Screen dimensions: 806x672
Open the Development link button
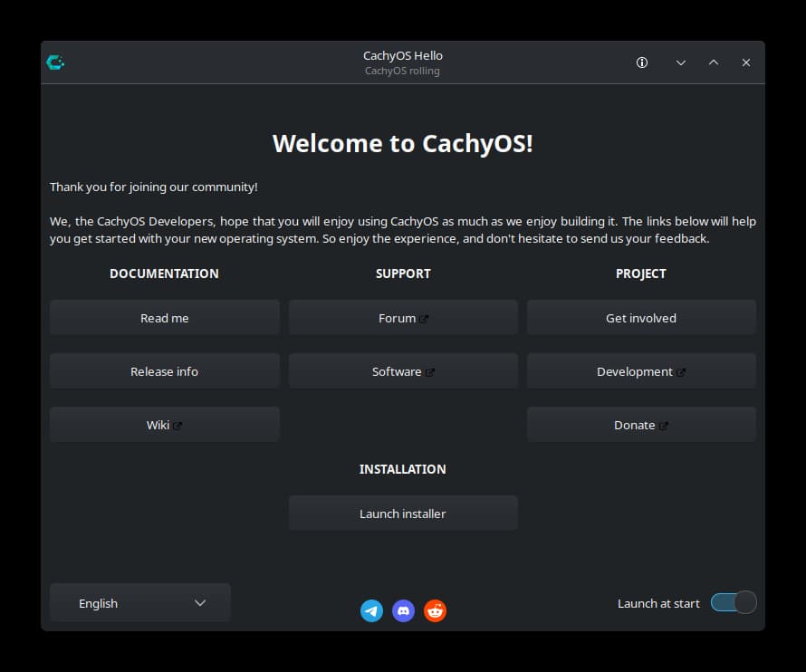(641, 371)
